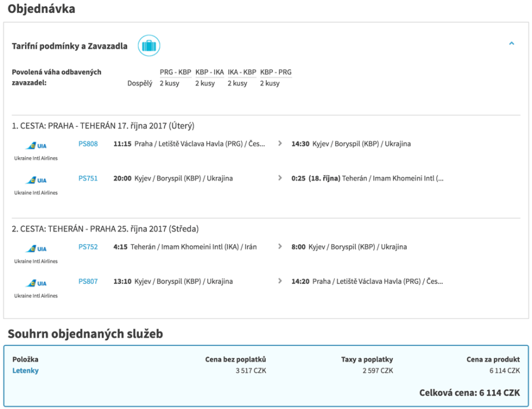
Task: Click the Letenky item link
Action: [25, 371]
